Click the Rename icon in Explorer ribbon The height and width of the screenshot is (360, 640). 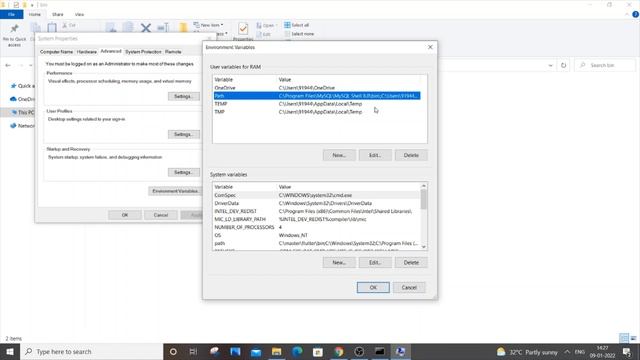(x=163, y=28)
